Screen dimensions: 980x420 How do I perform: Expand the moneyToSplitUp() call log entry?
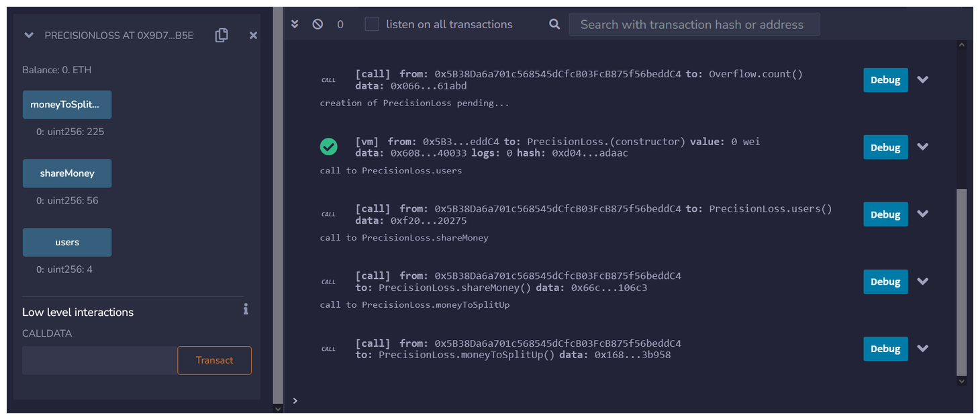pyautogui.click(x=923, y=349)
